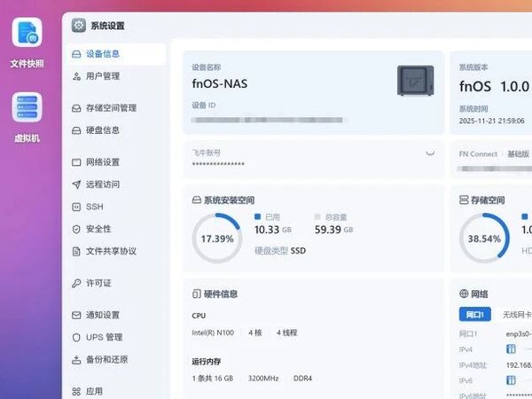This screenshot has height=399, width=532.
Task: Click the NAS device image thumbnail
Action: 416,81
